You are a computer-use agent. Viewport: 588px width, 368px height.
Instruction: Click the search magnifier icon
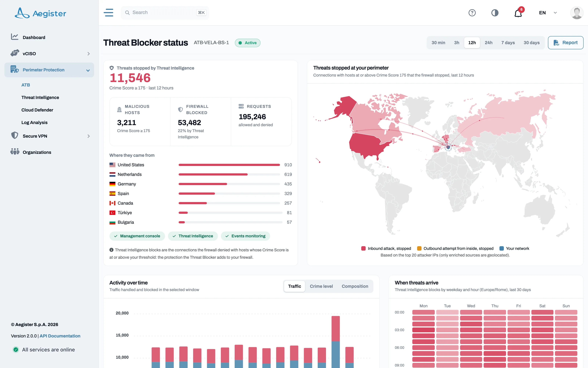[127, 13]
